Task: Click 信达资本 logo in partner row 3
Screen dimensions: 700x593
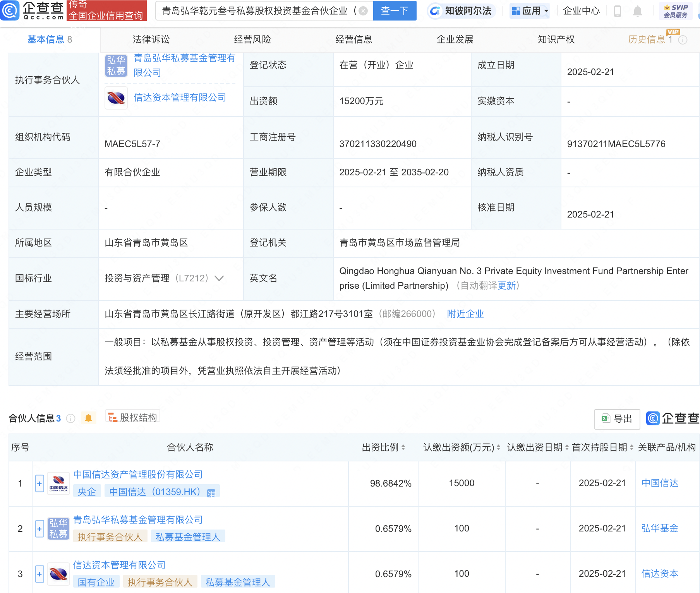Action: click(58, 574)
